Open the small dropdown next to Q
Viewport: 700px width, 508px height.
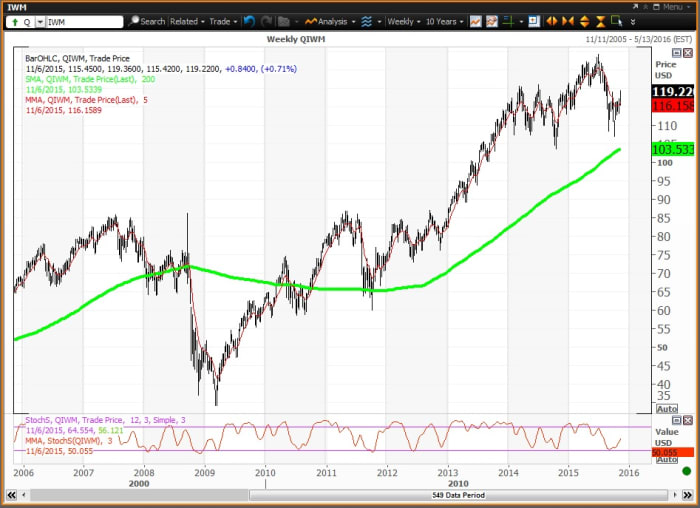click(40, 22)
